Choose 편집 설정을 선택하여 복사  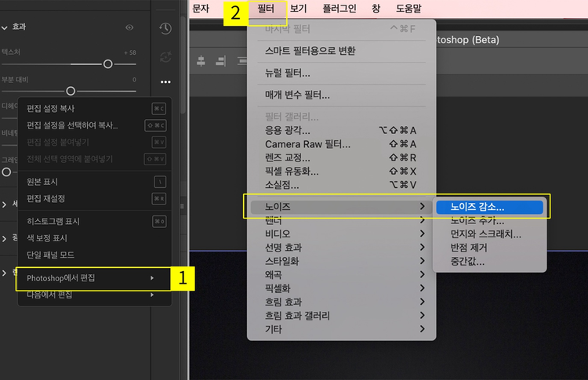click(95, 125)
